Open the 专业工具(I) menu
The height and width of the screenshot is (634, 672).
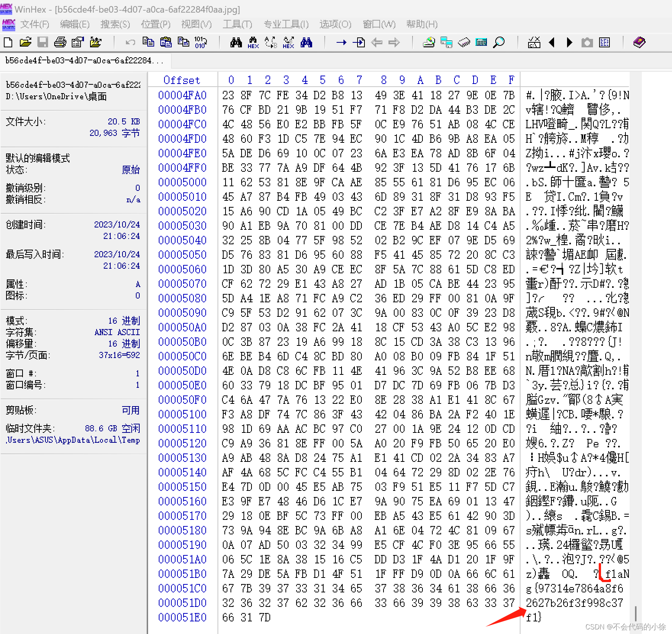point(286,24)
